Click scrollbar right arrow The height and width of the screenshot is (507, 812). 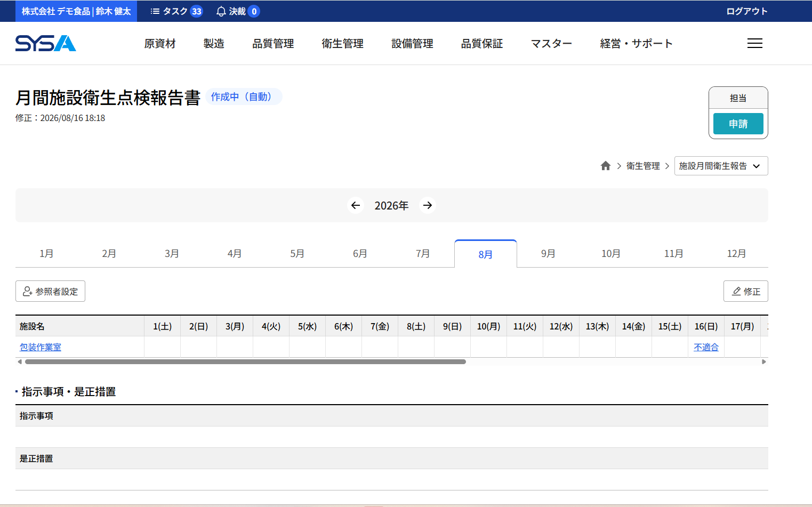coord(764,361)
